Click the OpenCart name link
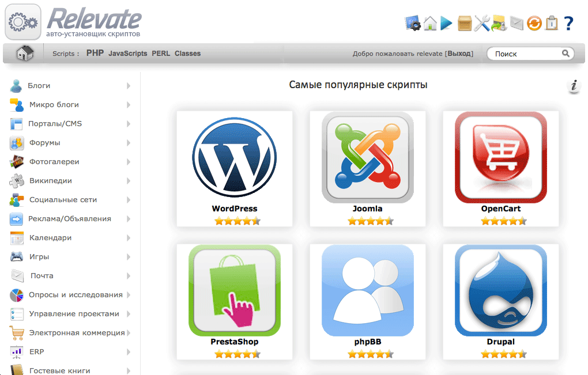The width and height of the screenshot is (588, 375). tap(500, 209)
